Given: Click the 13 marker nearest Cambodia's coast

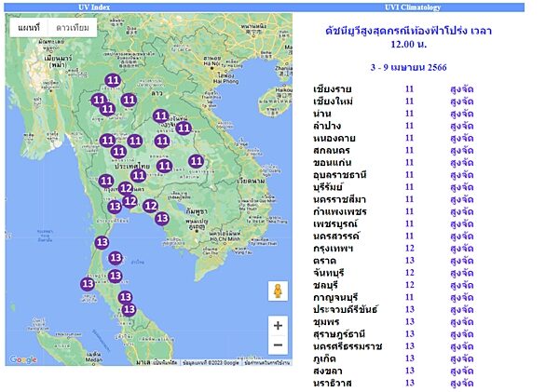Looking at the screenshot, I should pos(162,218).
